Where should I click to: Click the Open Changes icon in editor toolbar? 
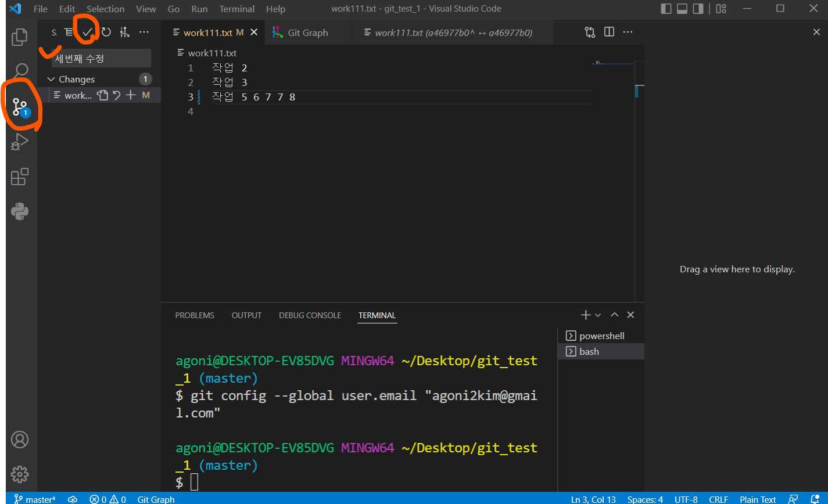[590, 33]
